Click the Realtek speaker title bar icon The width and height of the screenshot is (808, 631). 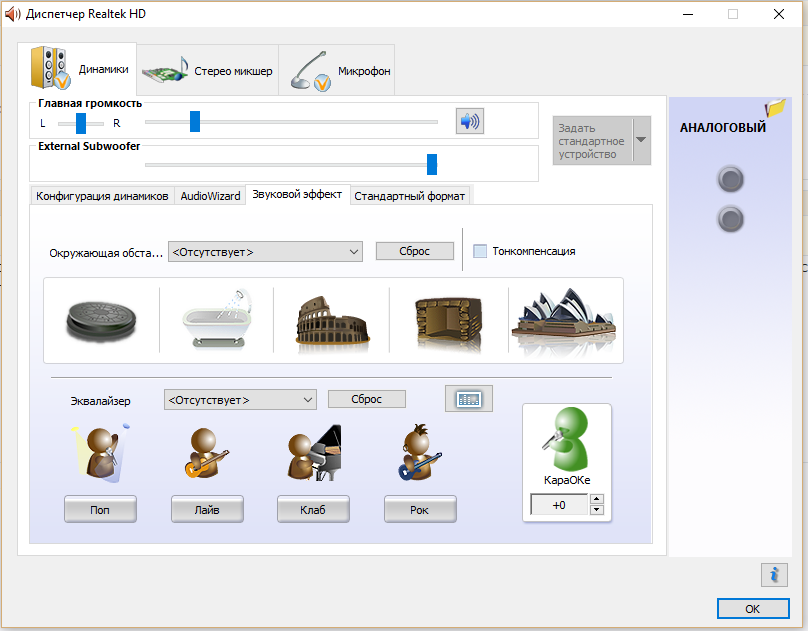12,14
